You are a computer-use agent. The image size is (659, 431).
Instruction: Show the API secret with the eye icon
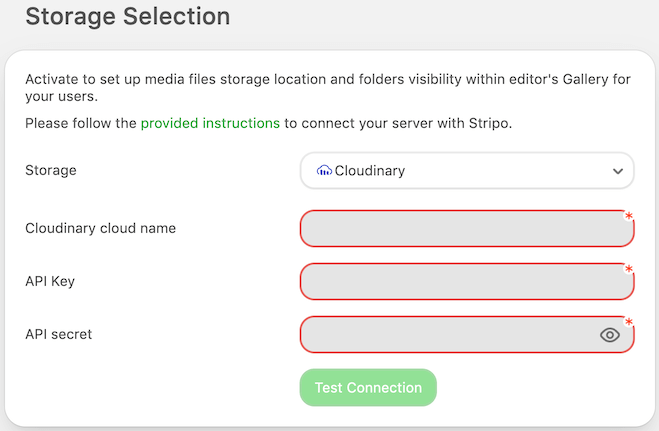tap(610, 335)
